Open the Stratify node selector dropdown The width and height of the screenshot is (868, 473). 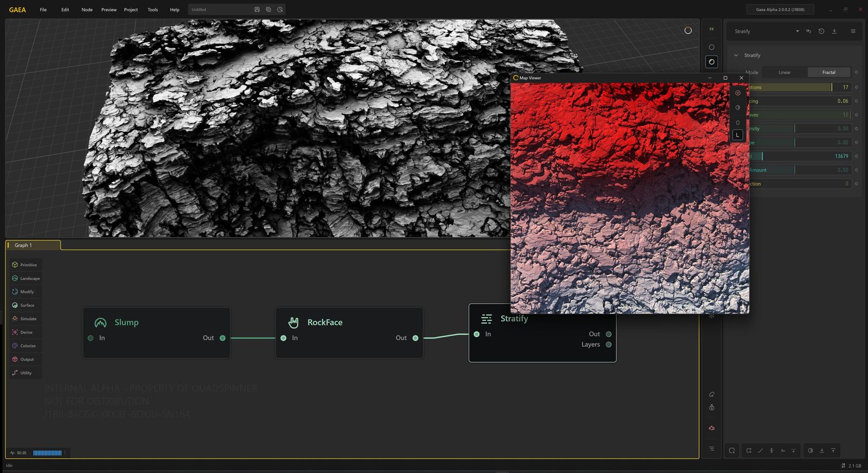pos(797,31)
